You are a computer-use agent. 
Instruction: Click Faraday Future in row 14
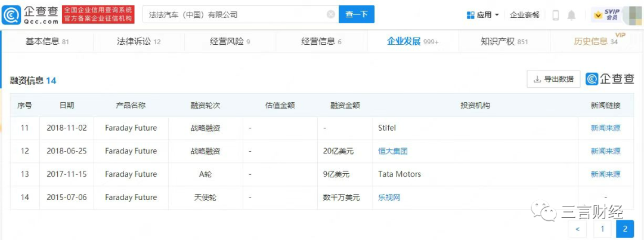coord(131,198)
